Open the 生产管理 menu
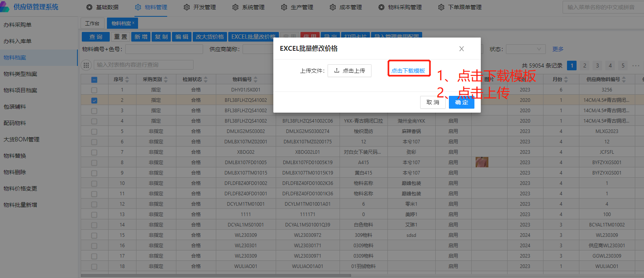Viewport: 644px width, 278px height. 297,7
